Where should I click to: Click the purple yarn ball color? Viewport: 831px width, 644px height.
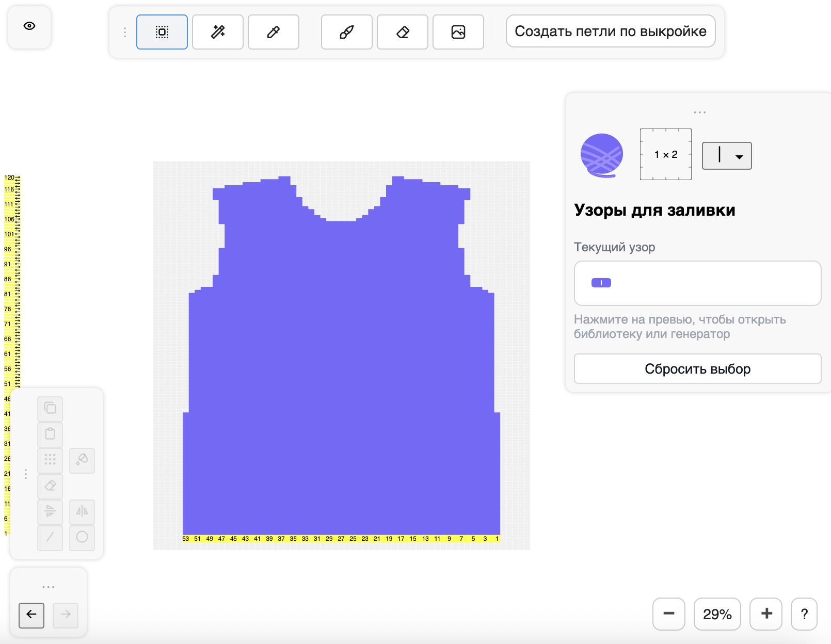pyautogui.click(x=601, y=155)
